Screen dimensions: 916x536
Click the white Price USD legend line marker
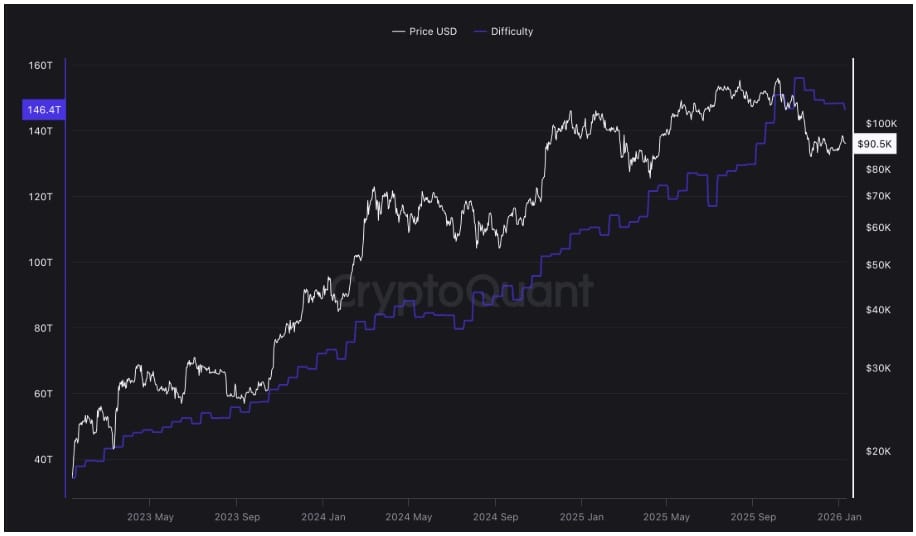398,32
